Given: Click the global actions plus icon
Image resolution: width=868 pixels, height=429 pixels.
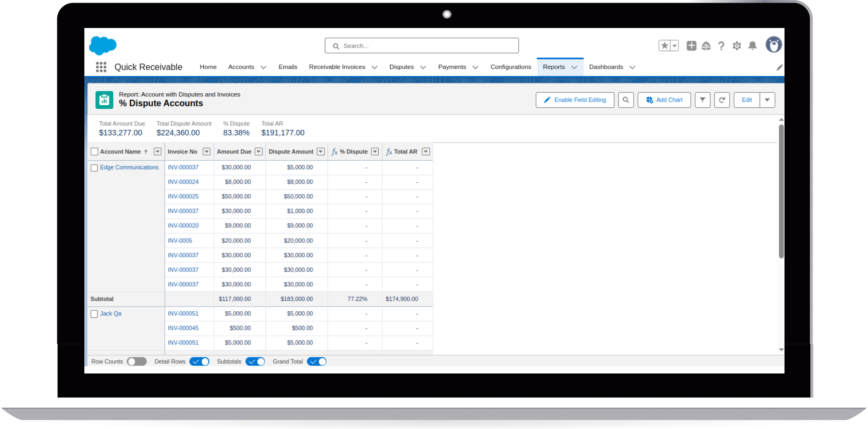Looking at the screenshot, I should click(x=691, y=46).
